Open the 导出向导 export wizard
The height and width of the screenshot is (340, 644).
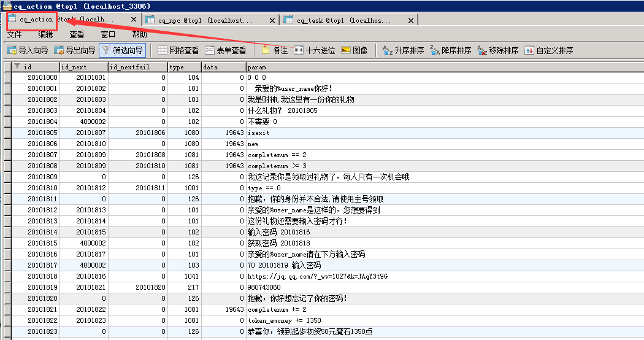pos(74,50)
